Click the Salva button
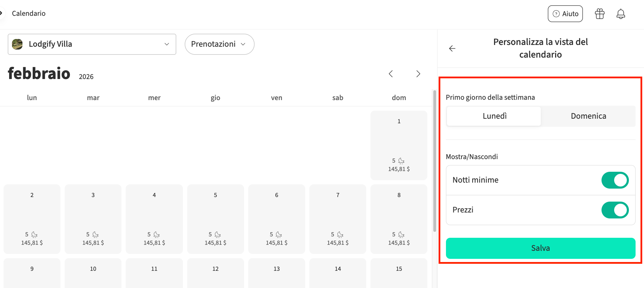Image resolution: width=644 pixels, height=288 pixels. pos(540,248)
